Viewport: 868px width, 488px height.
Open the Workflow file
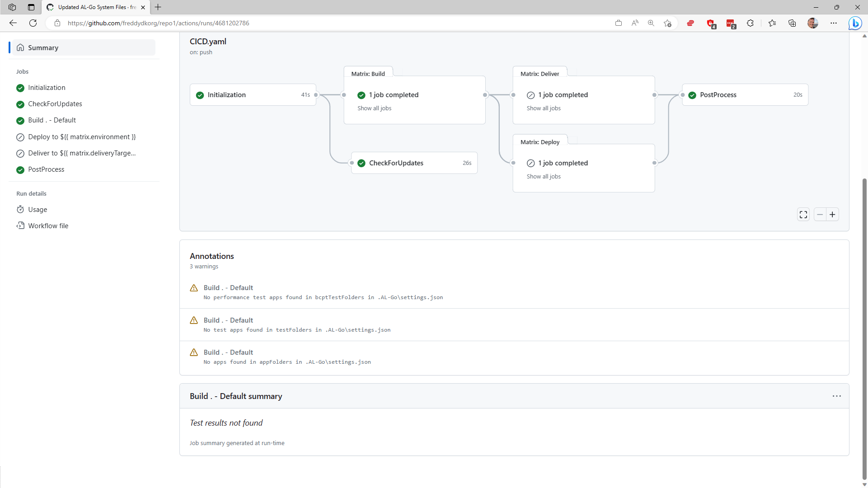(48, 225)
